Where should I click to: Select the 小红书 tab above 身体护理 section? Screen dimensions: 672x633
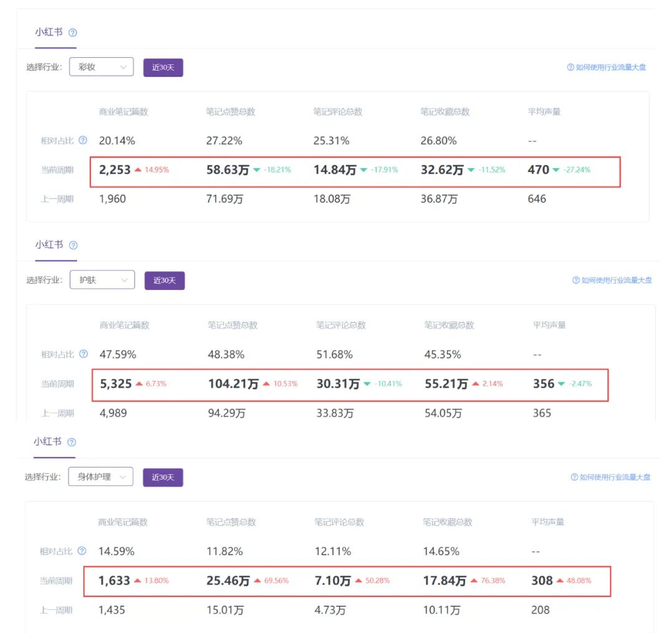coord(47,442)
